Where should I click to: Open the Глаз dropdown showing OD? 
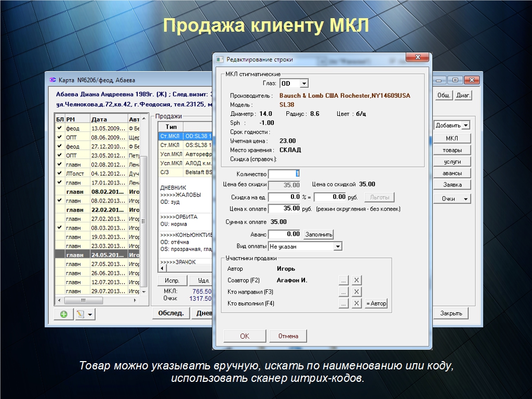coord(304,84)
